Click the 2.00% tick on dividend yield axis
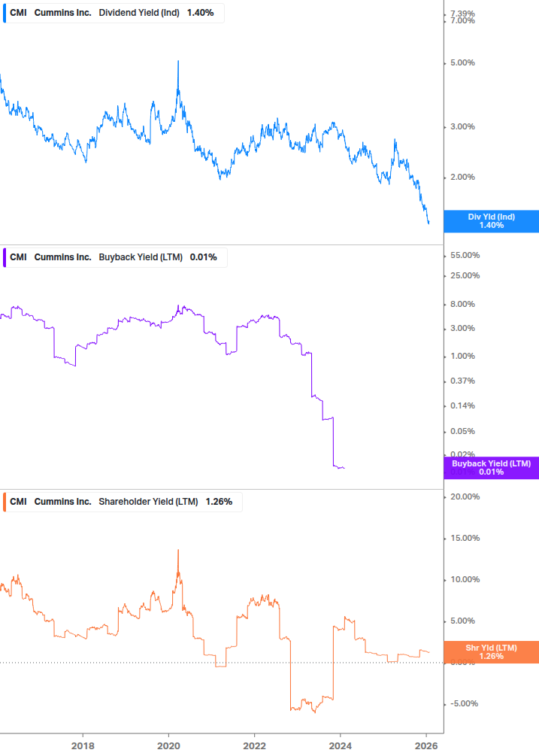Viewport: 539px width, 756px height. tap(462, 178)
